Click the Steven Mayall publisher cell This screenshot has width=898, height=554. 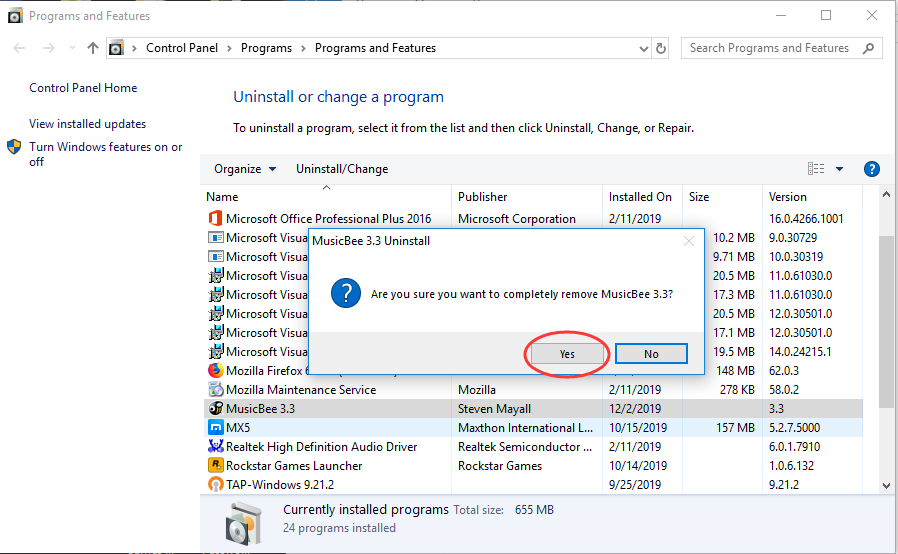(494, 408)
